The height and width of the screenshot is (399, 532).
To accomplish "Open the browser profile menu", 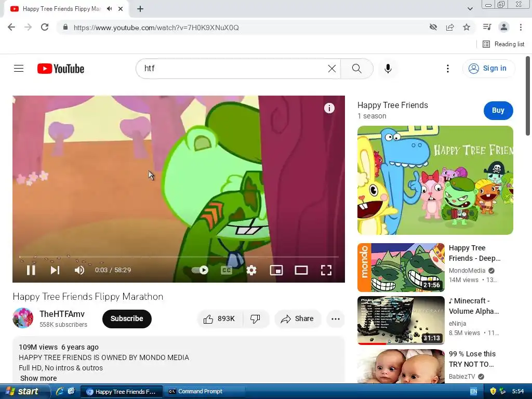I will coord(504,27).
